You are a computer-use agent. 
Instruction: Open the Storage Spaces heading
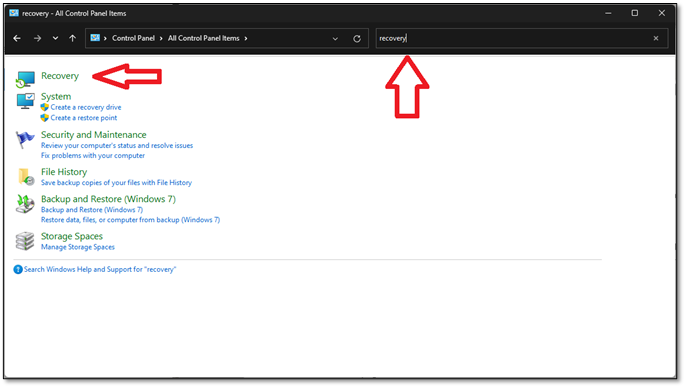pos(72,236)
